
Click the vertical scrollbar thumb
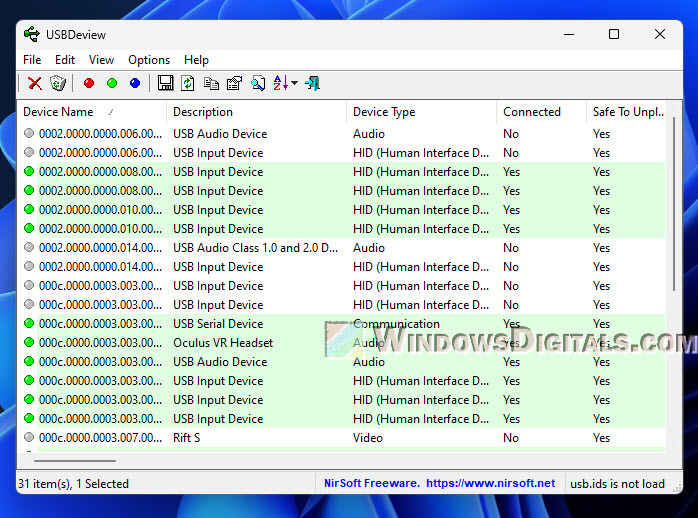[x=674, y=204]
